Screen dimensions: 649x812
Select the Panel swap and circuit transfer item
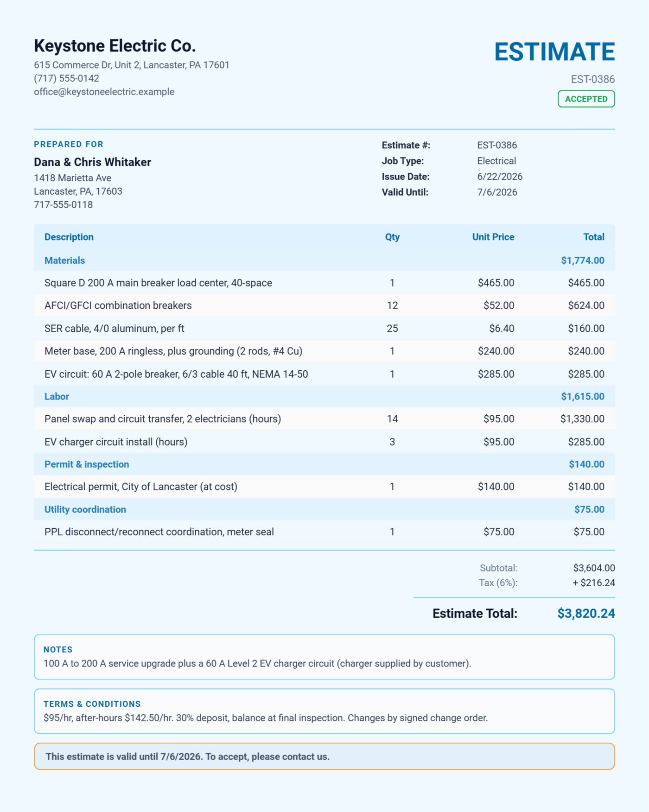click(x=163, y=419)
